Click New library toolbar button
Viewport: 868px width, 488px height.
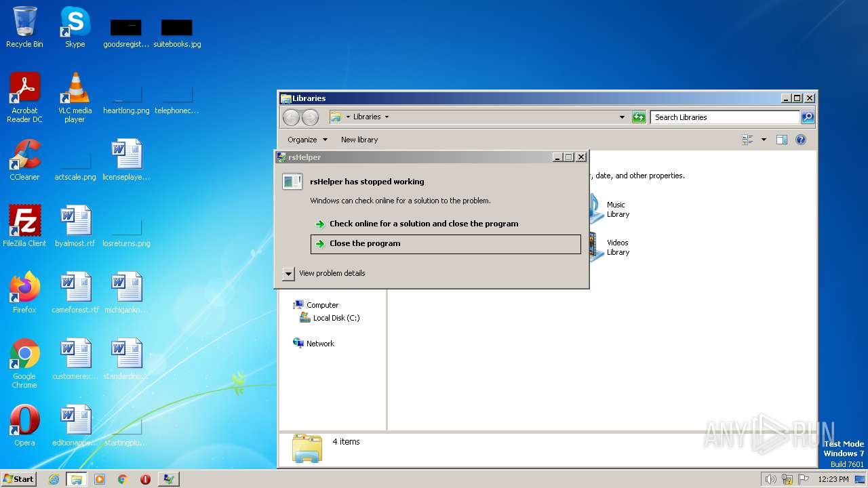359,140
